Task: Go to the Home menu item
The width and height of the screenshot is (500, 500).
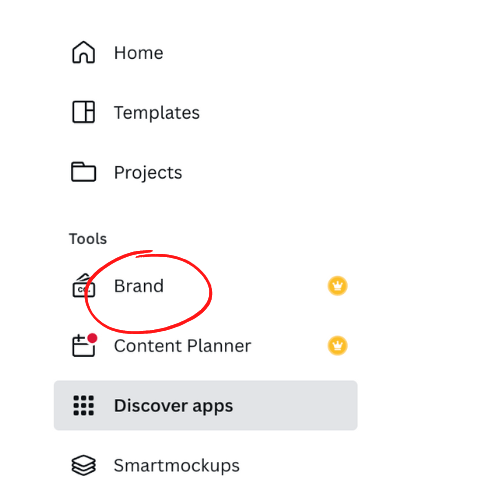Action: coord(139,53)
